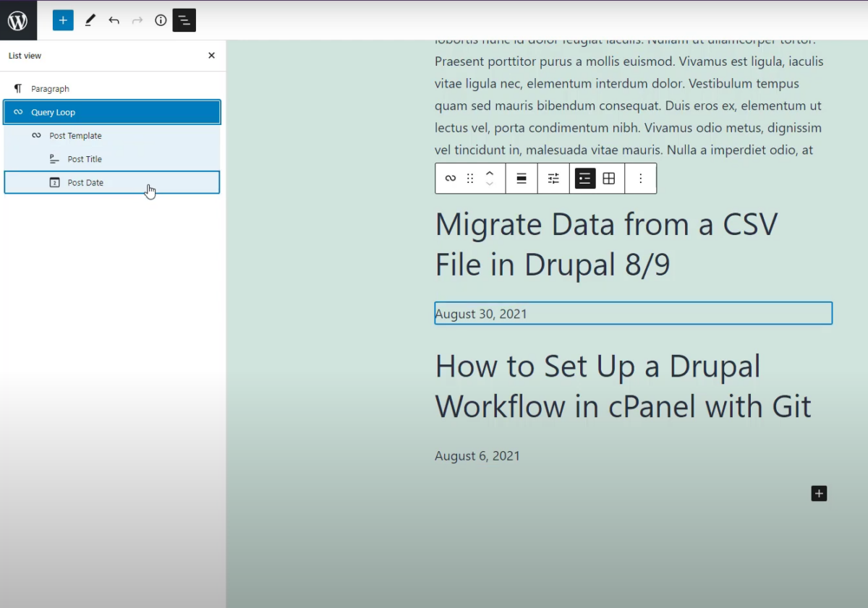Click the Migrate Data from a CSV title
Image resolution: width=868 pixels, height=608 pixels.
tap(606, 244)
